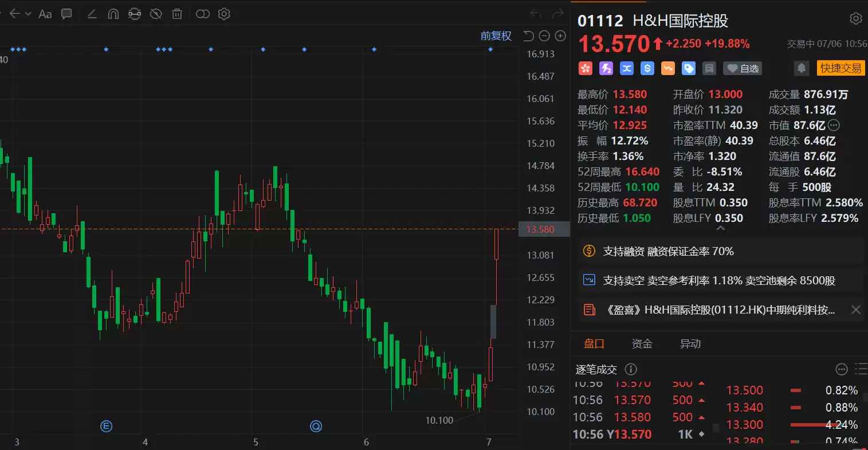Screen dimensions: 868x450
Task: Toggle the magnet snap tool
Action: (113, 14)
